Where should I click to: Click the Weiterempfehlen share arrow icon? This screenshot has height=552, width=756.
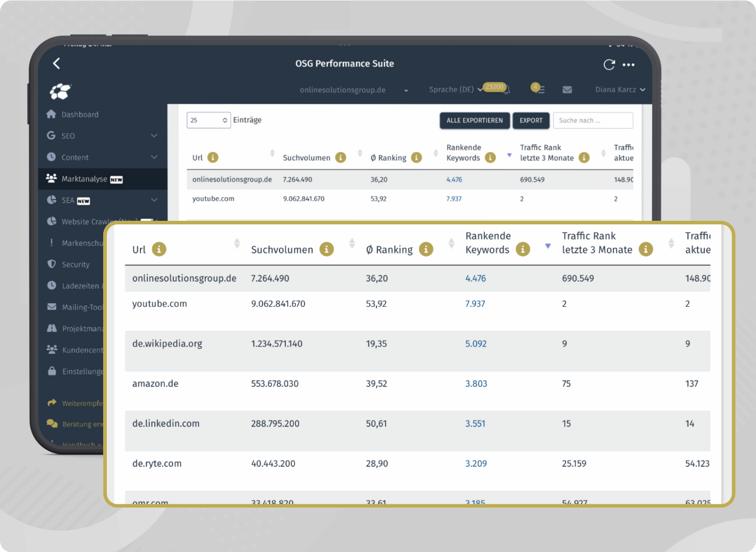pyautogui.click(x=52, y=403)
